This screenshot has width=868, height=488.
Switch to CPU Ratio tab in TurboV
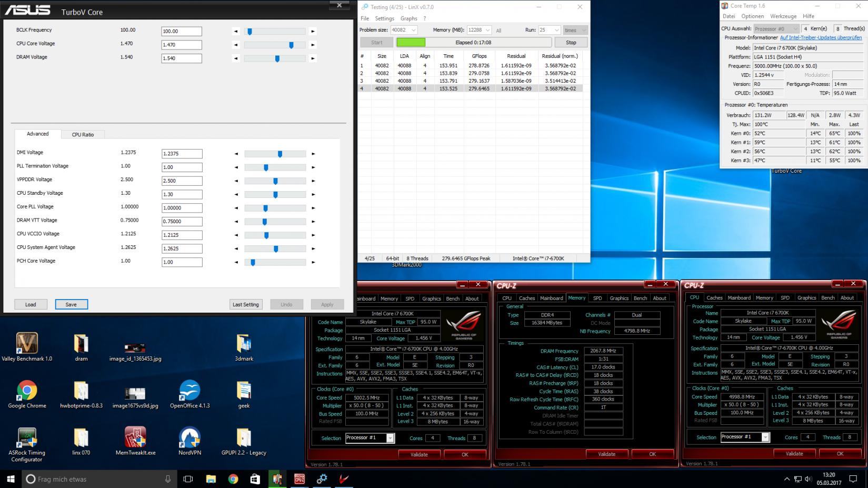83,134
